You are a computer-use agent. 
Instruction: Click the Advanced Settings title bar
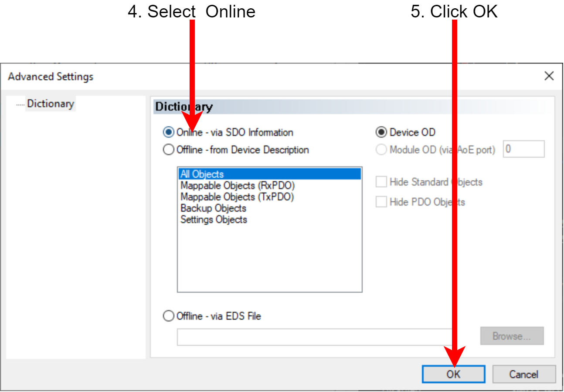tap(262, 77)
